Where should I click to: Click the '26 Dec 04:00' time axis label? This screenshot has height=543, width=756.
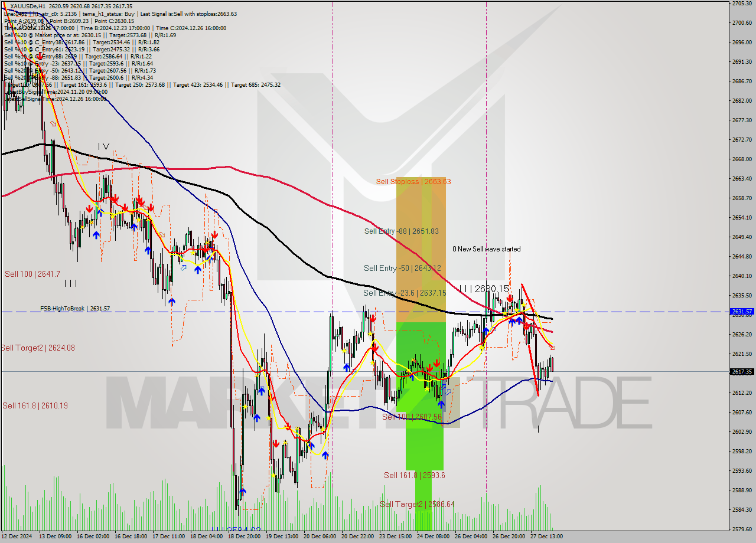coord(471,537)
